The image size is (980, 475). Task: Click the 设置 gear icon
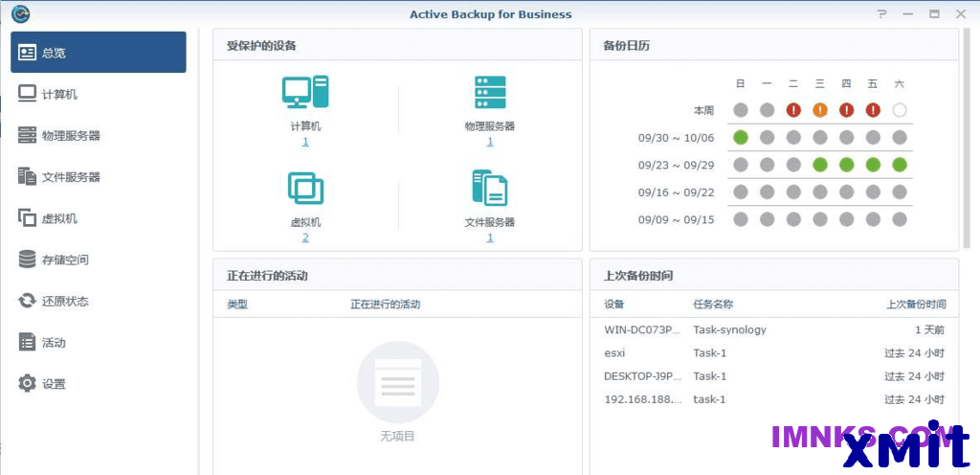point(27,383)
